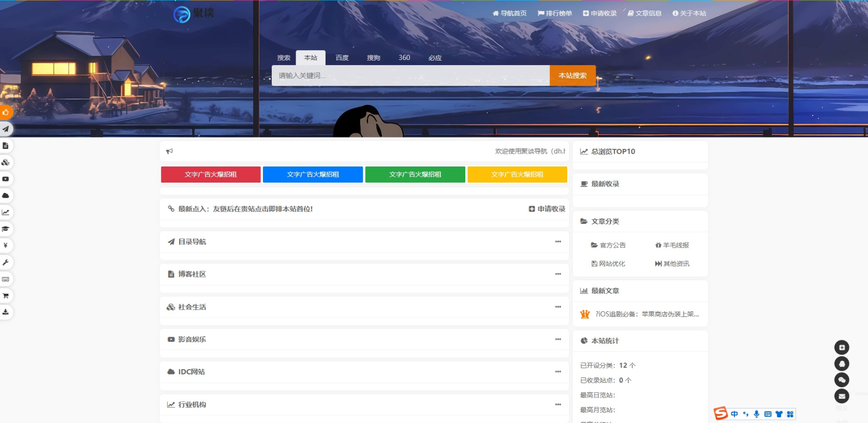
Task: Click the yellow 文字广告火爆招租 banner
Action: pos(518,174)
